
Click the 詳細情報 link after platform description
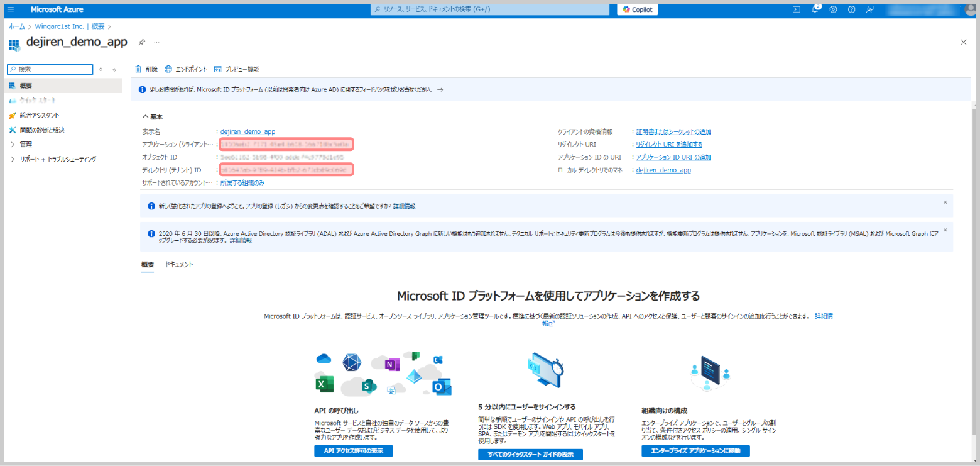824,316
